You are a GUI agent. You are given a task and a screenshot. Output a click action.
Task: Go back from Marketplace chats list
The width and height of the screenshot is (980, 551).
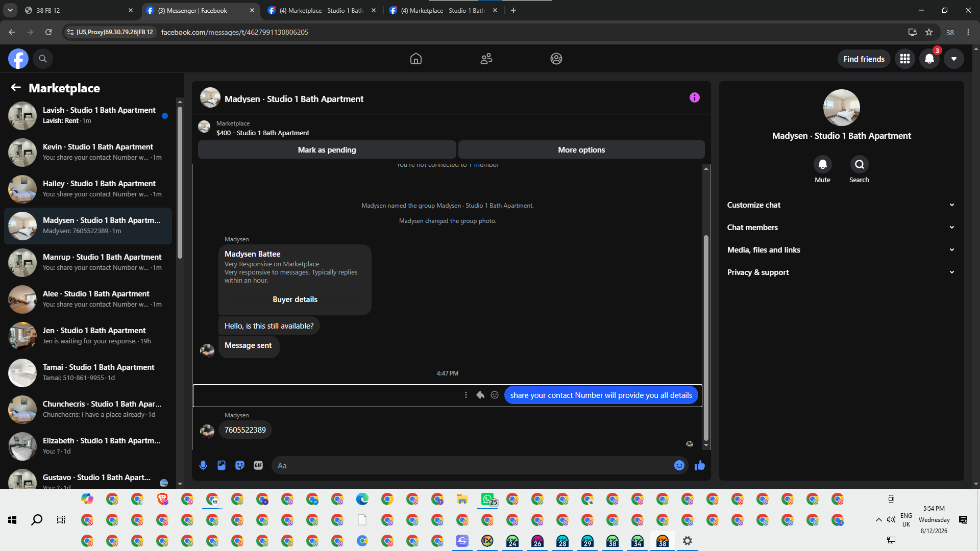coord(16,88)
